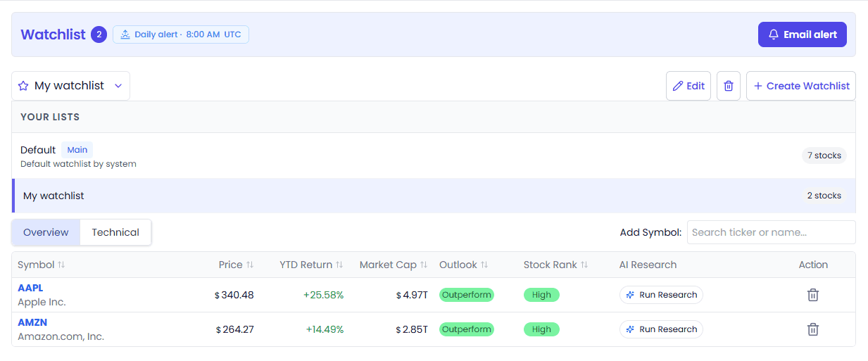Click the Apple Inc. company name
The image size is (868, 361).
42,302
